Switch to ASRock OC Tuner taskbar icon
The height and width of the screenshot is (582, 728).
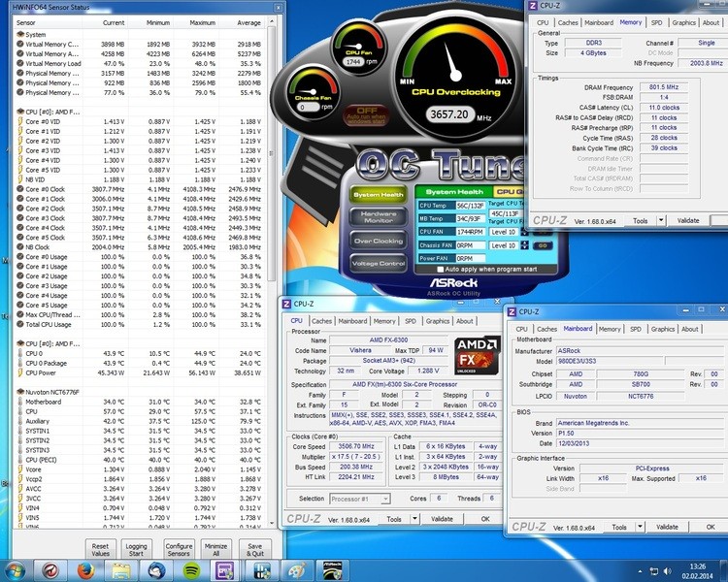[x=332, y=571]
